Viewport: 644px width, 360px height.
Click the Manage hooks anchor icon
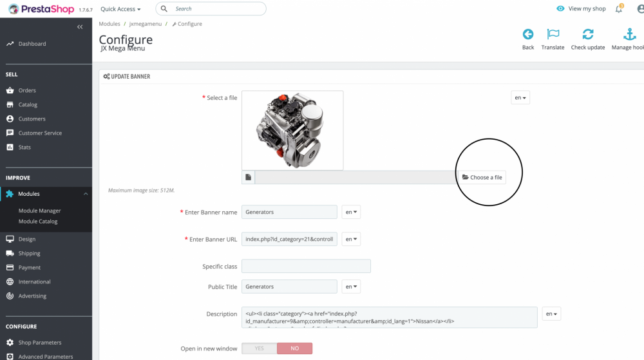(x=629, y=35)
